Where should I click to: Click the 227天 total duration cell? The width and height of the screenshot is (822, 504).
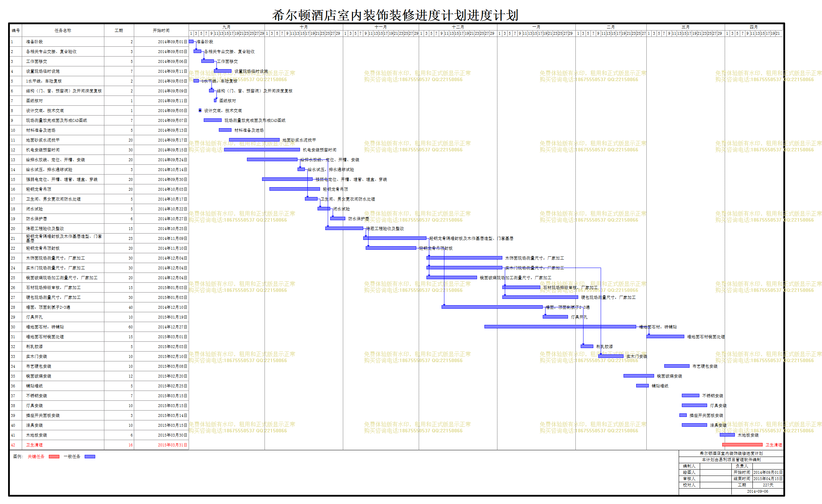(768, 485)
